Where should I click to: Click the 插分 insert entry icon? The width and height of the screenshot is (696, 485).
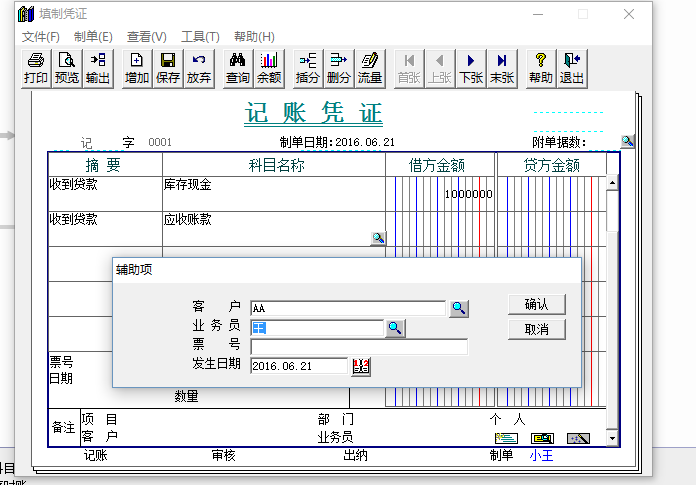(308, 68)
